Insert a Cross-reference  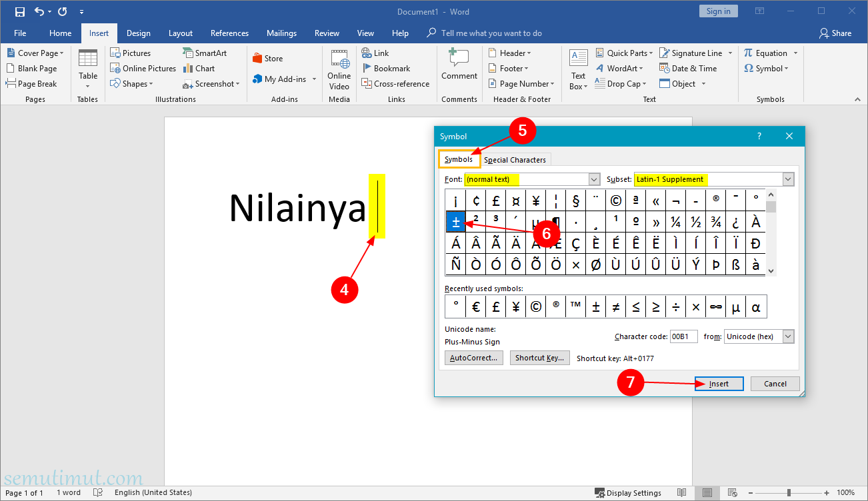[395, 84]
